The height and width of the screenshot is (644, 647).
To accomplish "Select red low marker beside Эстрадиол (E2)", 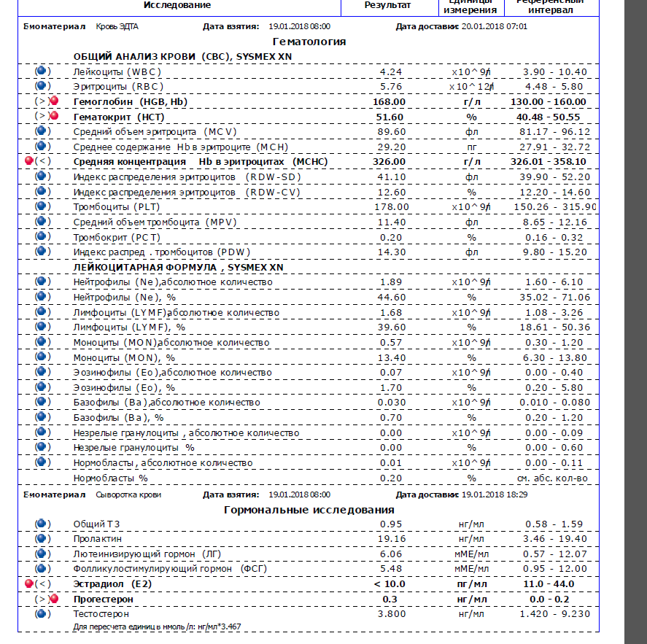I will pos(29,583).
